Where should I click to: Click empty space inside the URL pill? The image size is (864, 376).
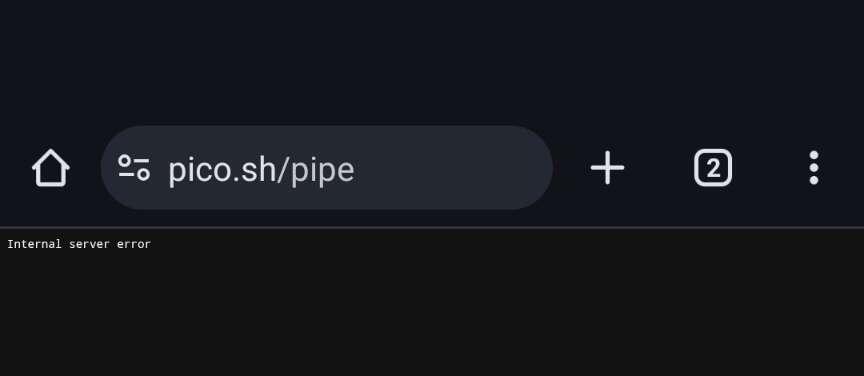[x=452, y=168]
